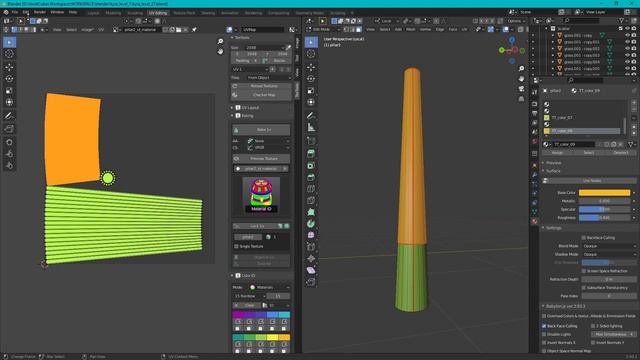Image resolution: width=640 pixels, height=360 pixels.
Task: Click the pan hand icon in the UV editor
Action: point(220,51)
